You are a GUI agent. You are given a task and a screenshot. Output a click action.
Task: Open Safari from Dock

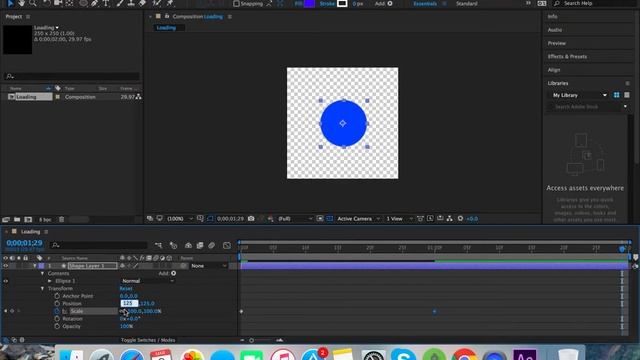[131, 354]
